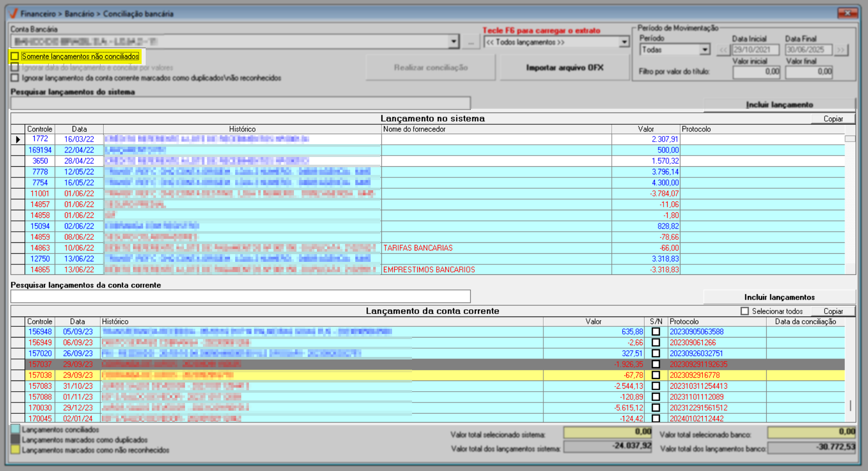Viewport: 868px width, 471px height.
Task: Go to previous period with '<<' button
Action: click(x=722, y=50)
